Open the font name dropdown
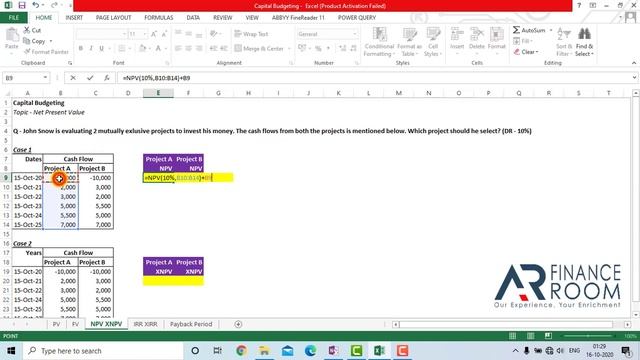The image size is (640, 360). [124, 34]
